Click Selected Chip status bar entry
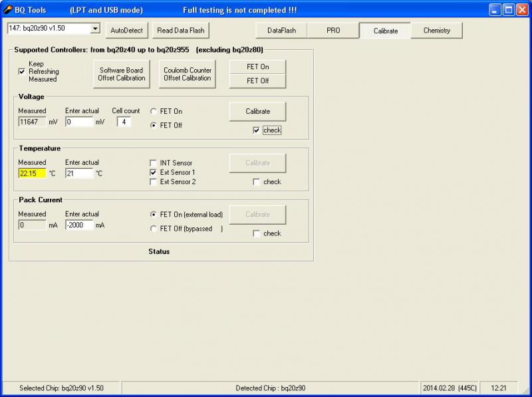 click(x=61, y=388)
